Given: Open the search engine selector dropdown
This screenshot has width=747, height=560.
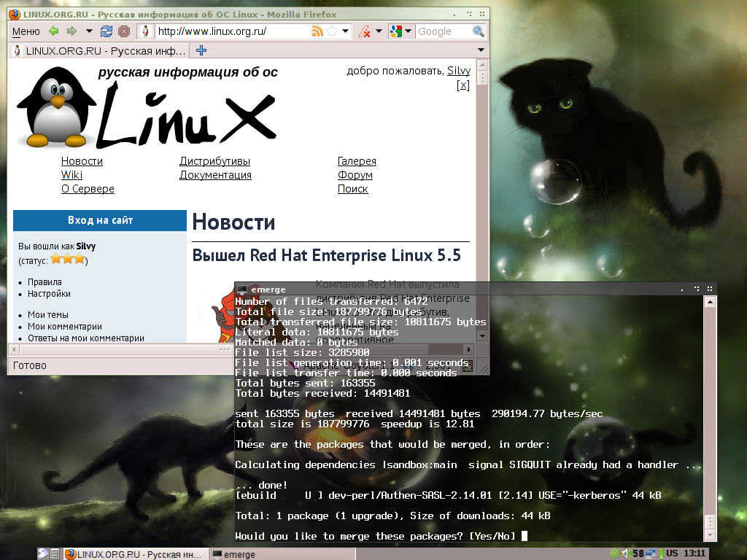Looking at the screenshot, I should (408, 31).
